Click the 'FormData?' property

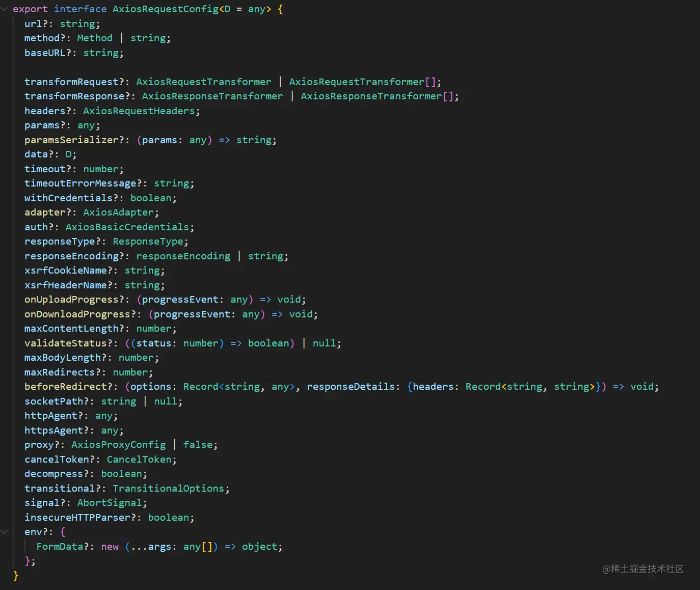point(62,547)
